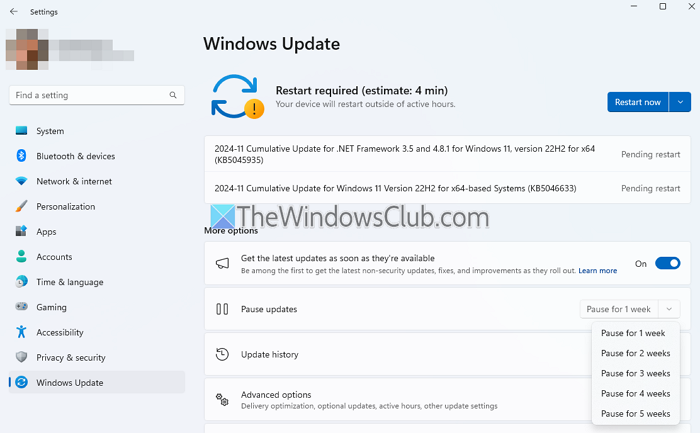Open Accounts settings
This screenshot has width=700, height=433.
96,256
